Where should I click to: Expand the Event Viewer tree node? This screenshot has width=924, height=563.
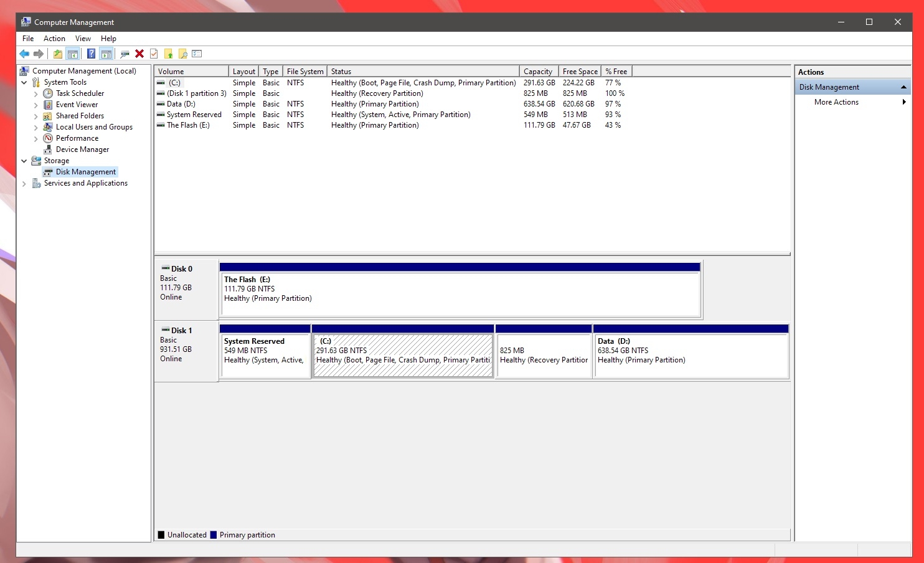click(36, 104)
